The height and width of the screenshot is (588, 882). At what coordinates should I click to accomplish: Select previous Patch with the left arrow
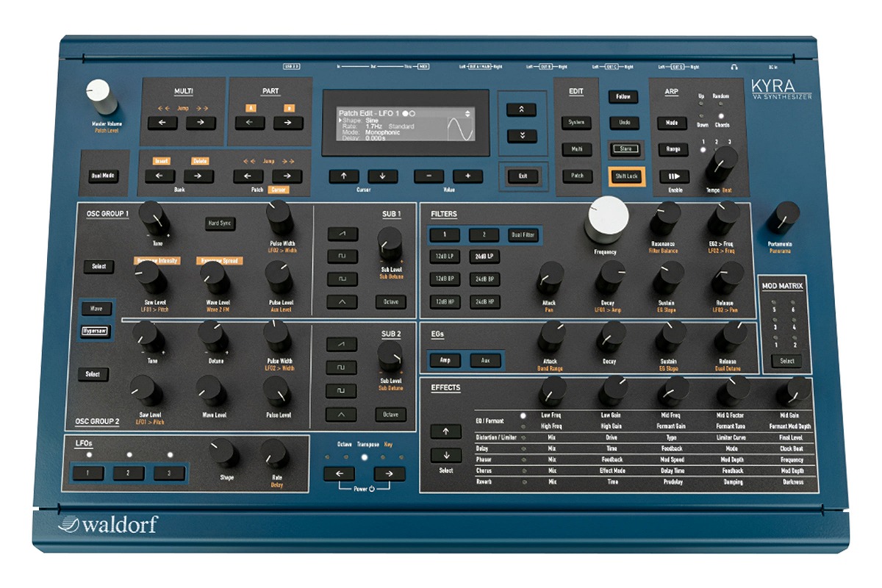point(248,176)
